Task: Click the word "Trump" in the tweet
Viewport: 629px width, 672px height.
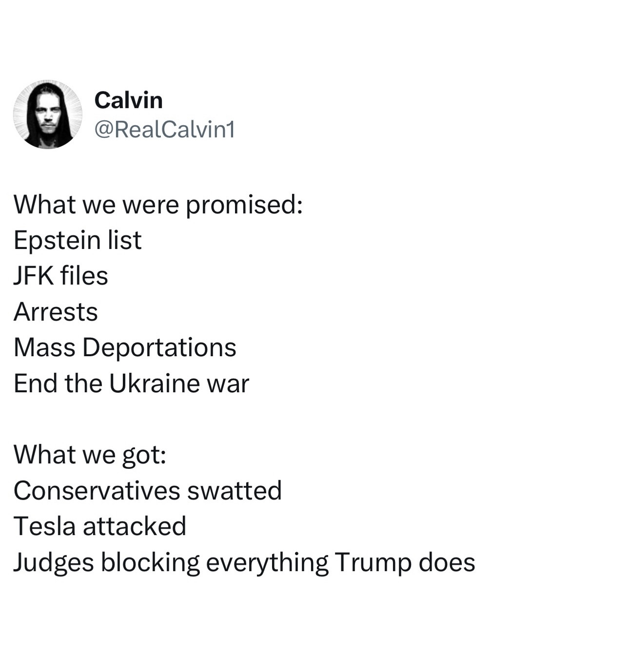Action: click(373, 562)
